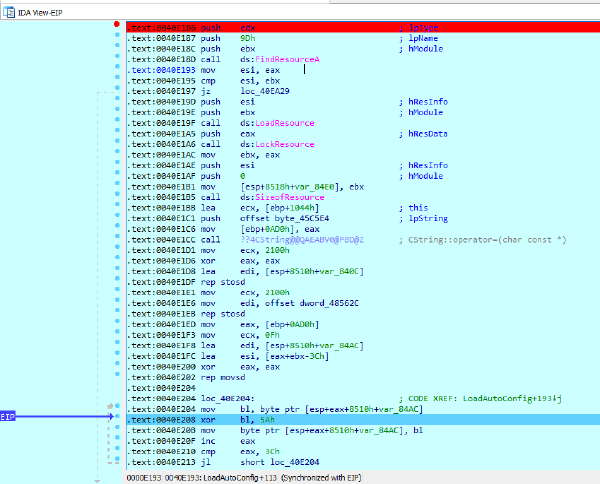
Task: Click the EIP marker label
Action: (7, 417)
